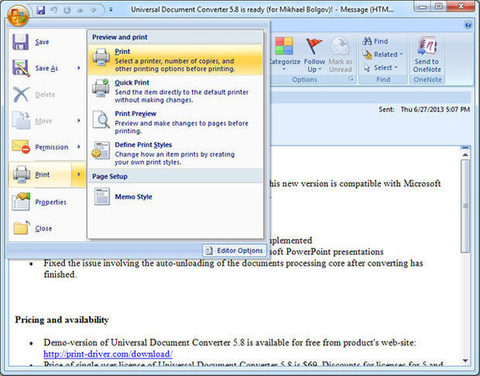Click the Define Print Styles icon
The height and width of the screenshot is (376, 480).
click(101, 151)
